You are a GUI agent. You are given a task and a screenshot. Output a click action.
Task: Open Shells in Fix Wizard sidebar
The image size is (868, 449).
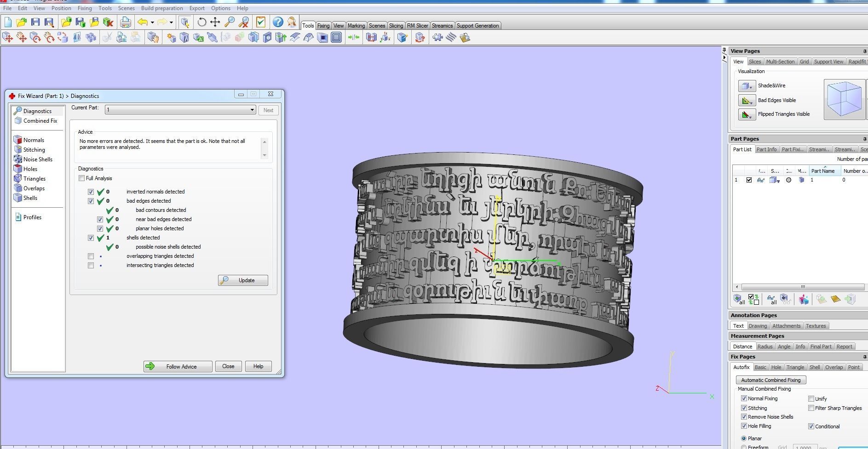(30, 198)
